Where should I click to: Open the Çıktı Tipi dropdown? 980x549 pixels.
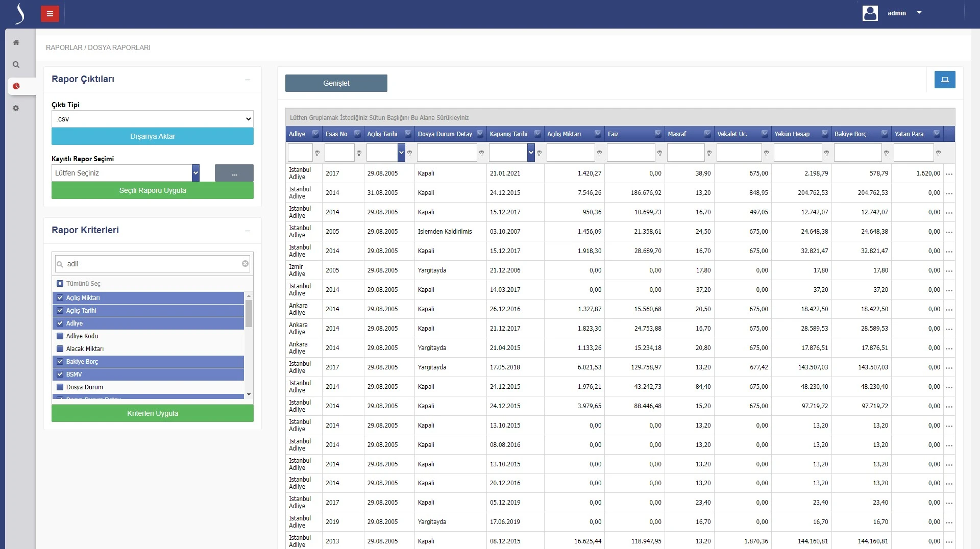[x=152, y=119]
